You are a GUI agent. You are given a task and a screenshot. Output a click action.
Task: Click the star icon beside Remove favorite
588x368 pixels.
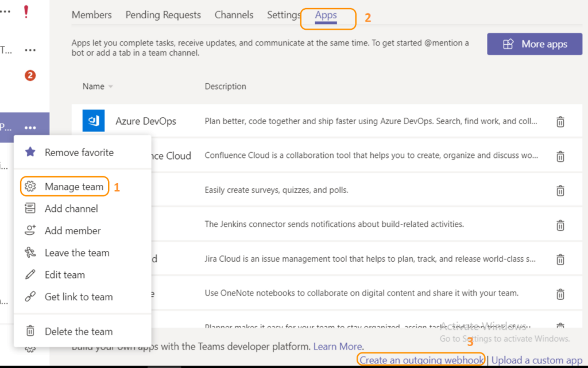coord(30,152)
